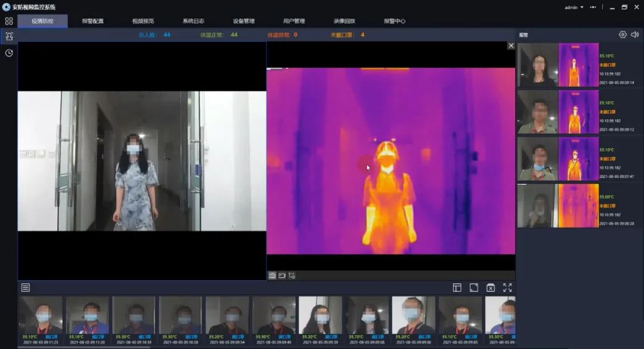The image size is (644, 349).
Task: Switch to the 系统日志 tab
Action: (193, 21)
